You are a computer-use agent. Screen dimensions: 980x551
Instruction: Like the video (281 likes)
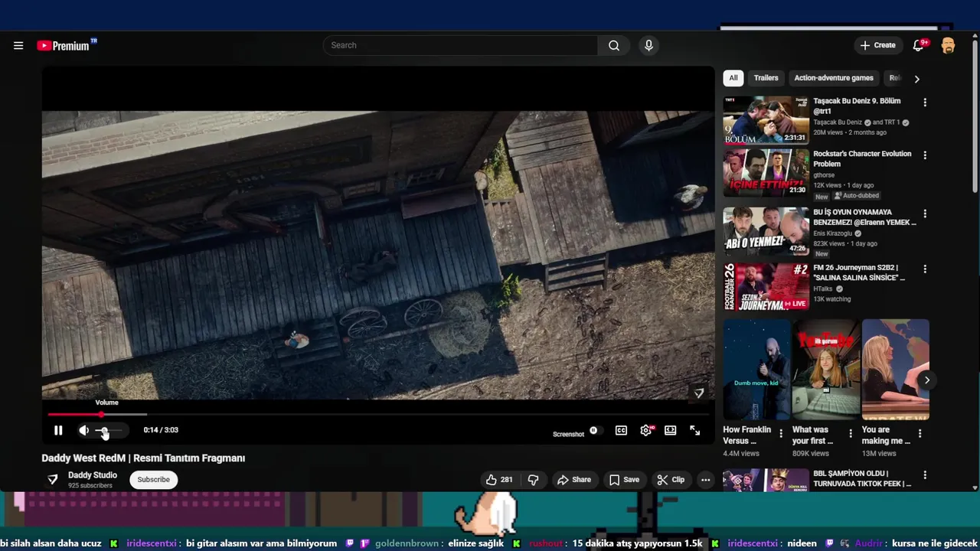pyautogui.click(x=499, y=480)
